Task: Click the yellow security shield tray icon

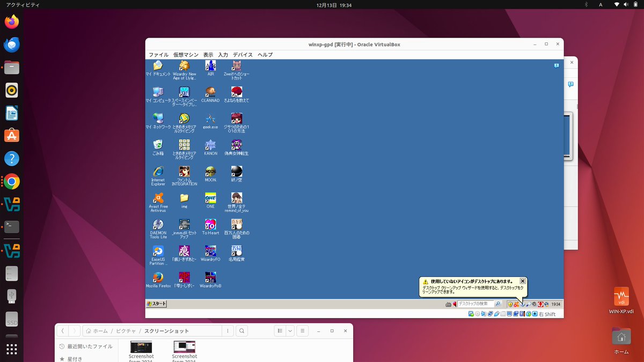Action: (x=510, y=304)
